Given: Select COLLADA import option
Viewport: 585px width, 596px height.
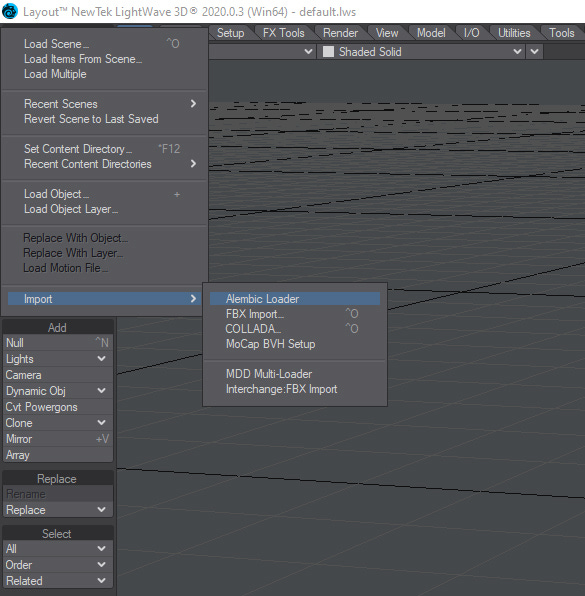Looking at the screenshot, I should click(295, 329).
